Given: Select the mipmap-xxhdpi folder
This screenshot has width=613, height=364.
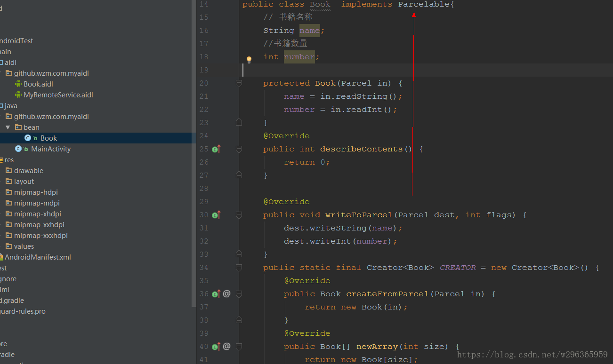Looking at the screenshot, I should click(x=39, y=225).
